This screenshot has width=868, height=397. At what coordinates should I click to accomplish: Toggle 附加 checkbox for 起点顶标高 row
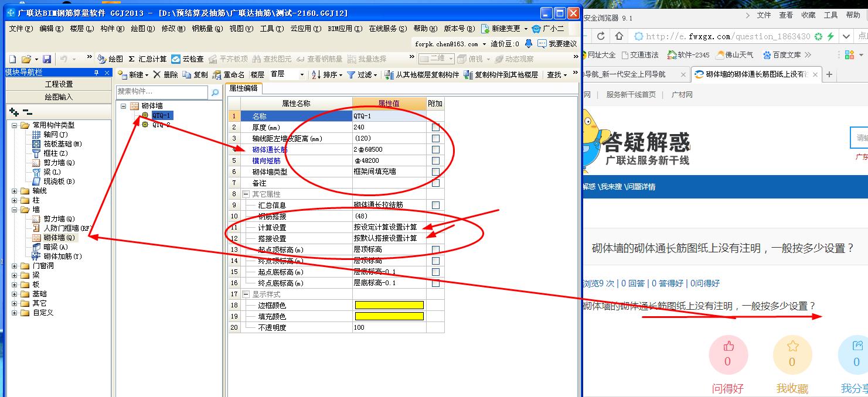(x=435, y=249)
